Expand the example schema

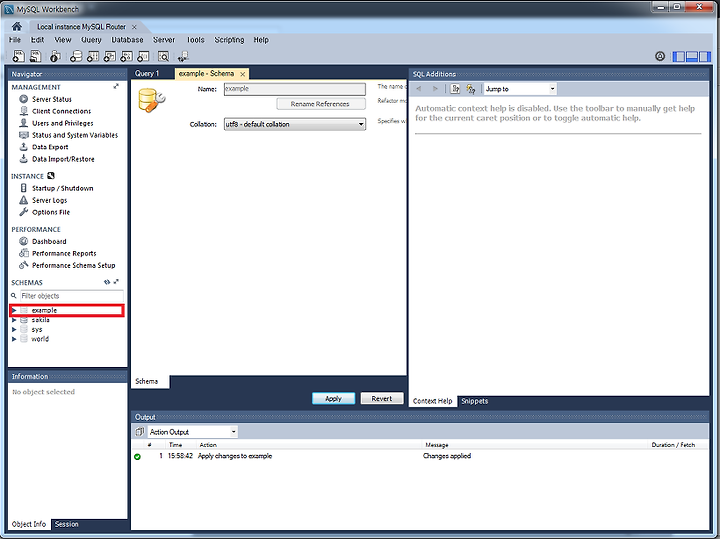(x=14, y=310)
